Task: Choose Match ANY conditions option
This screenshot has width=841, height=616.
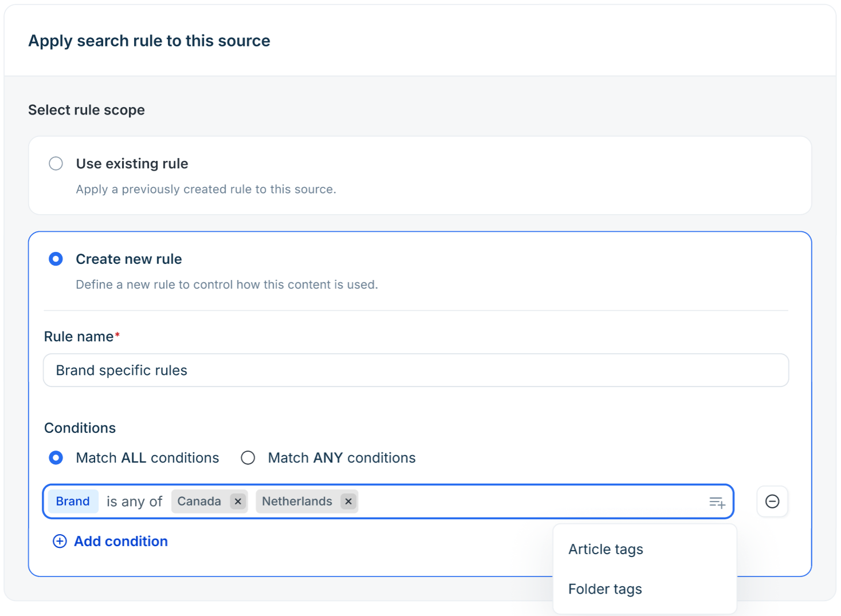Action: [x=247, y=458]
